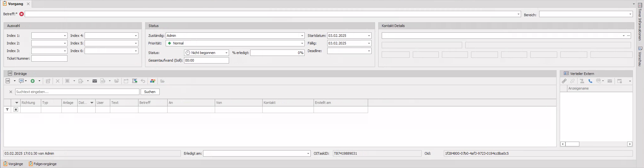Click the red error icon beside Betreff
This screenshot has height=168, width=644.
(22, 14)
